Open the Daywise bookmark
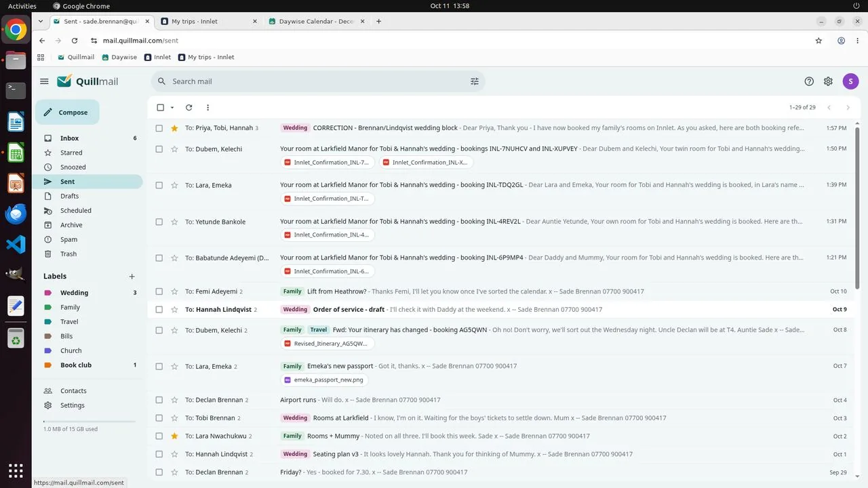The width and height of the screenshot is (868, 488). tap(119, 57)
